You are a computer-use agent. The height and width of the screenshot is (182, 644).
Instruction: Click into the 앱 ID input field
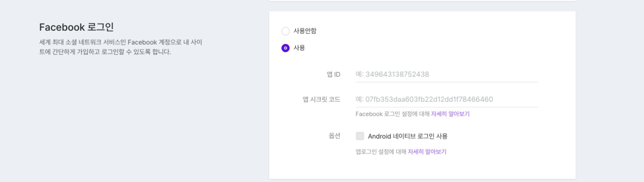(x=447, y=74)
